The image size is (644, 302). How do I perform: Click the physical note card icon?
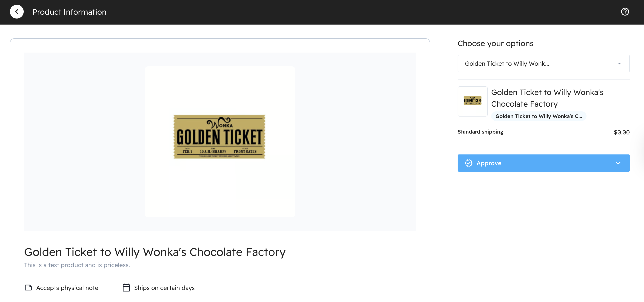(x=28, y=288)
